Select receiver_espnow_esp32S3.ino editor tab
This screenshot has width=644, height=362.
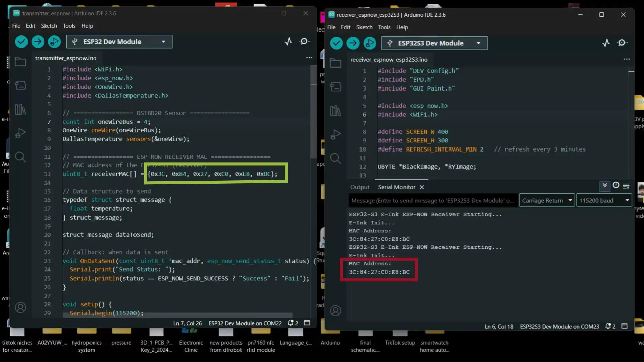click(x=389, y=60)
